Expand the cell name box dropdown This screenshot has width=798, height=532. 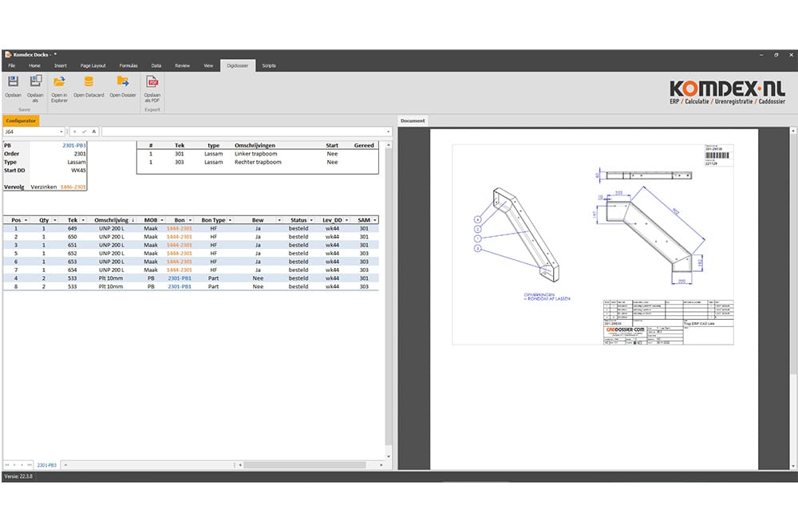pos(61,132)
